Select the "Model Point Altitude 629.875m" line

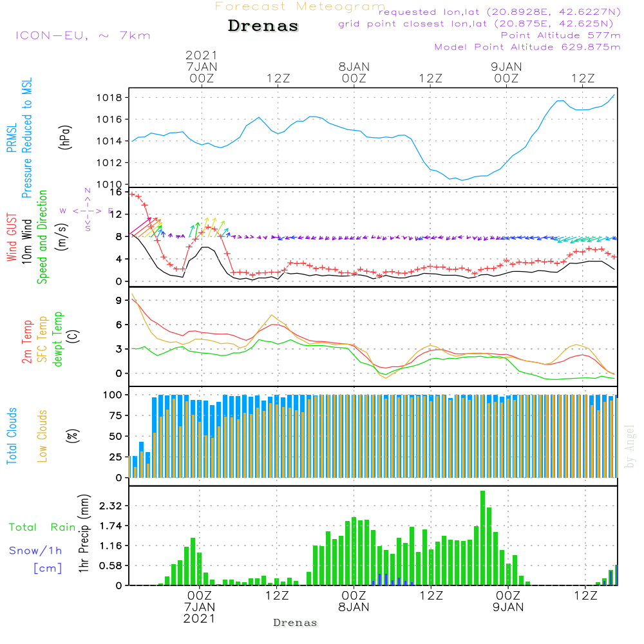pyautogui.click(x=527, y=47)
